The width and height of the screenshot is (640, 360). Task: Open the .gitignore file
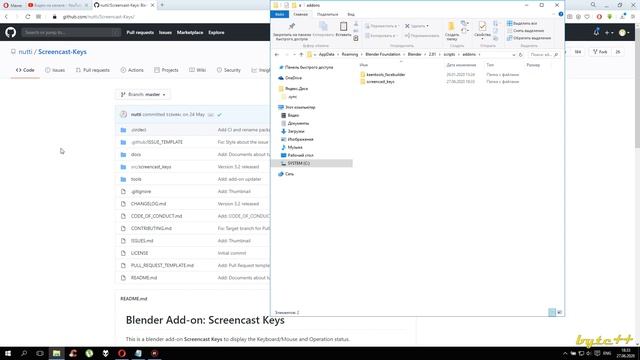141,191
